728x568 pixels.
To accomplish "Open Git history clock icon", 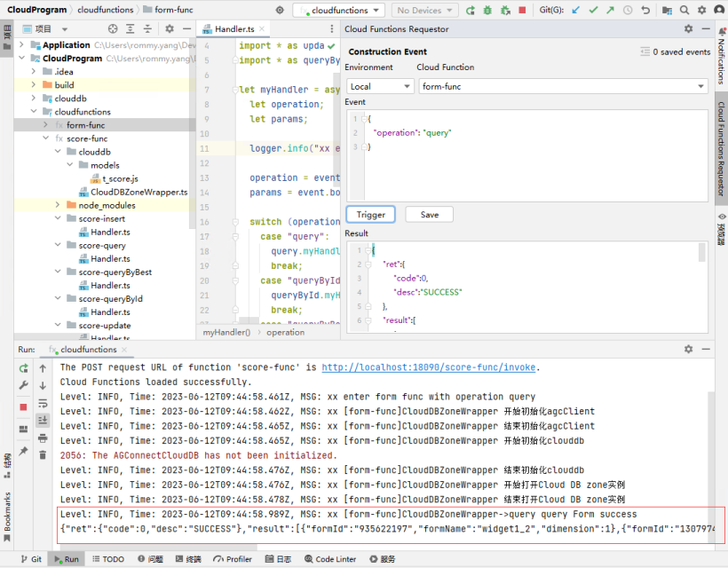I will [x=628, y=10].
